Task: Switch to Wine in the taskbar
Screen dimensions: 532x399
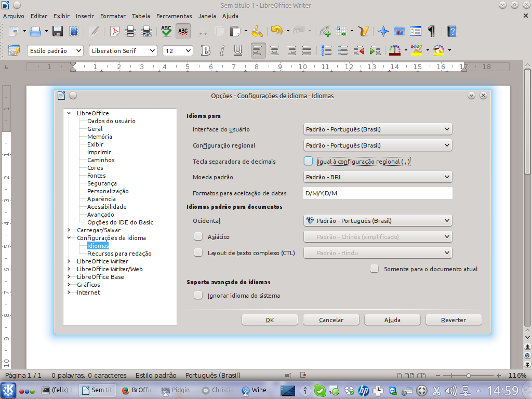Action: (255, 390)
